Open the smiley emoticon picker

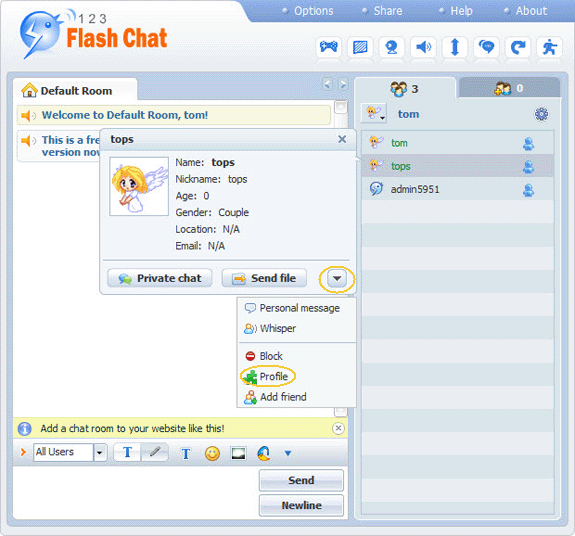[212, 454]
